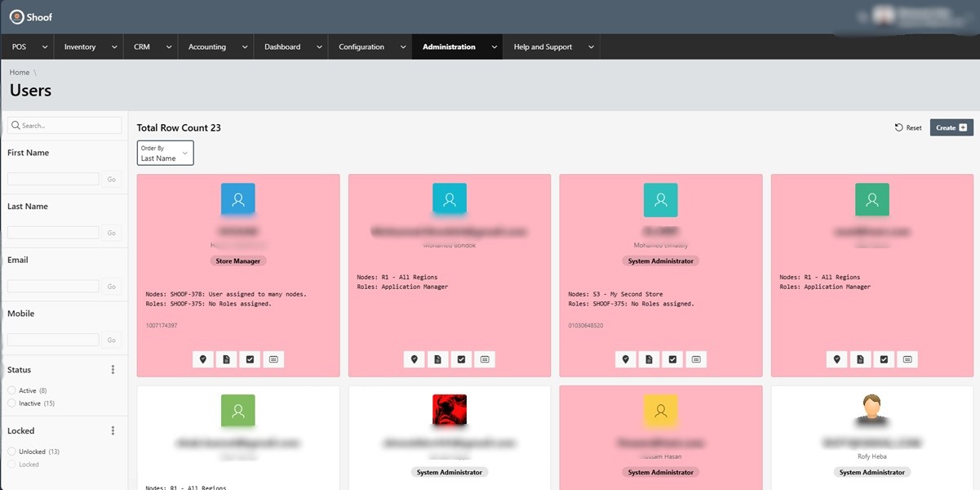Expand the Administration menu chevron
Image resolution: width=980 pixels, height=490 pixels.
pos(493,47)
